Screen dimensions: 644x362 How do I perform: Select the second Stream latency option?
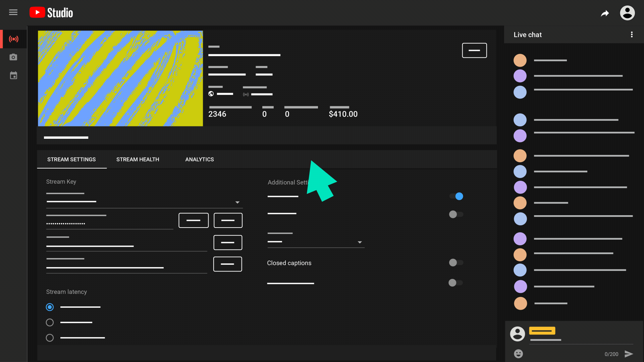(x=50, y=322)
